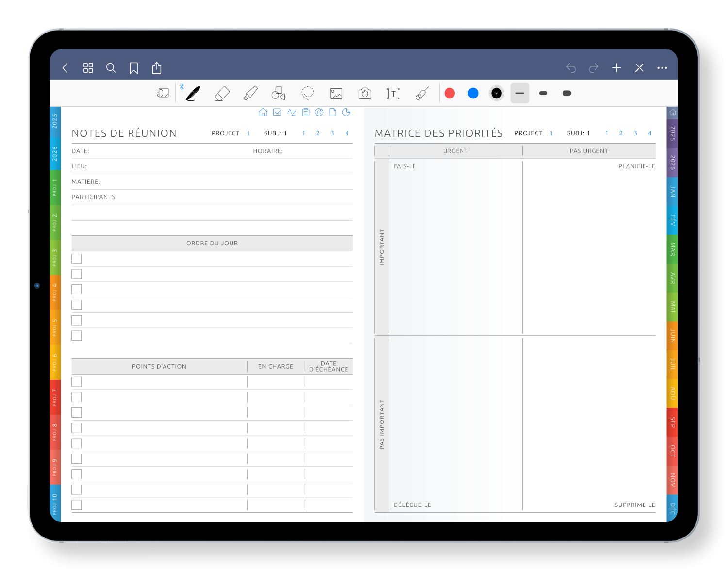This screenshot has width=728, height=570.
Task: Select the Eraser tool
Action: click(222, 93)
